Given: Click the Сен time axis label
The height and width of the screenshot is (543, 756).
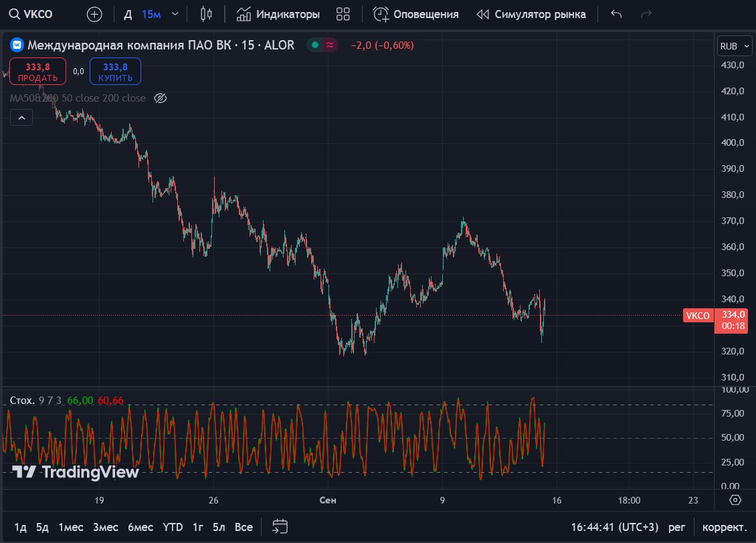Looking at the screenshot, I should pyautogui.click(x=328, y=500).
